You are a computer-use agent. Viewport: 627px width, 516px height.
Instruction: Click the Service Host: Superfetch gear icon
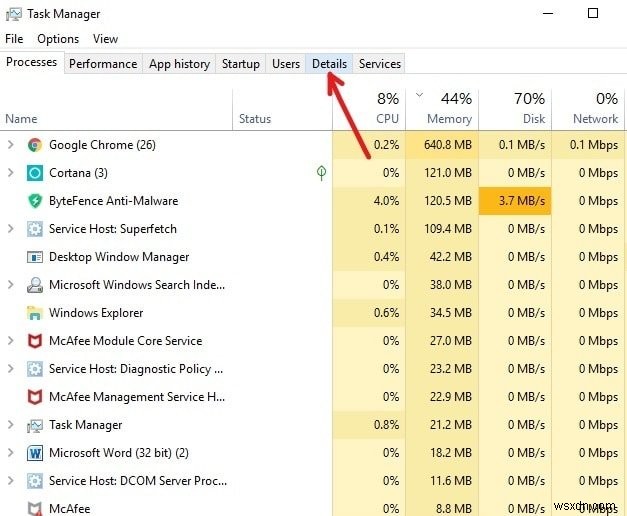[35, 229]
